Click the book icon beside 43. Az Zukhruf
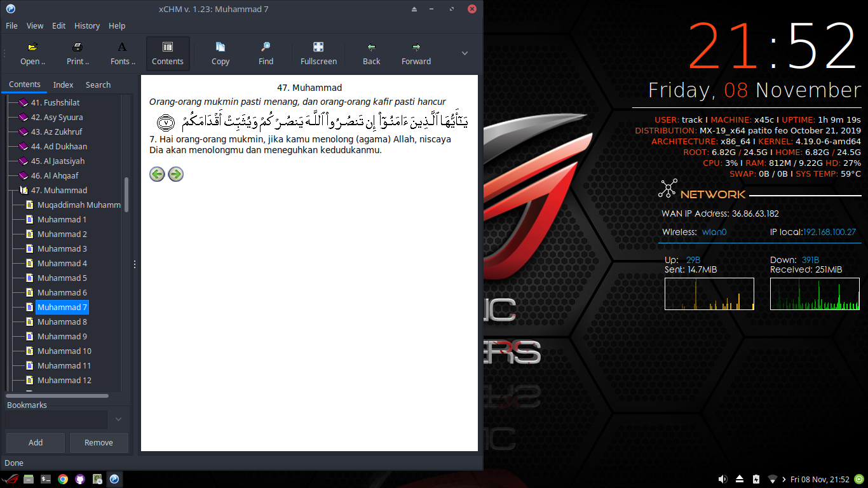 24,132
